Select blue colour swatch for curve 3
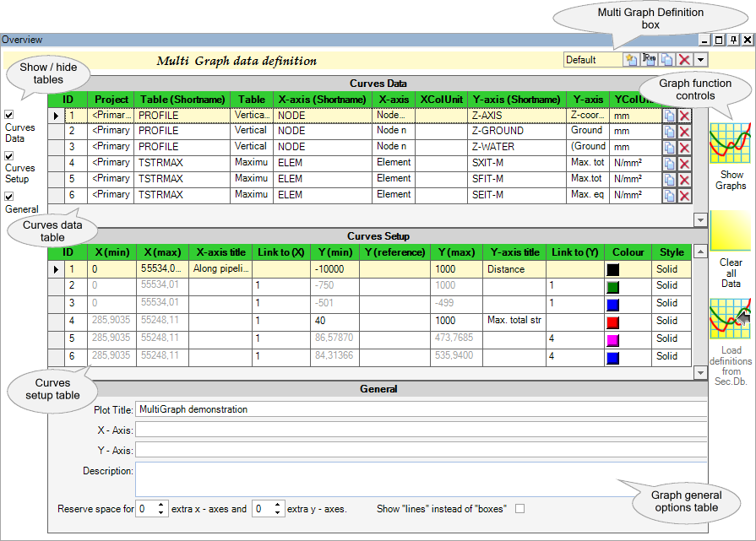The image size is (756, 541). [612, 305]
